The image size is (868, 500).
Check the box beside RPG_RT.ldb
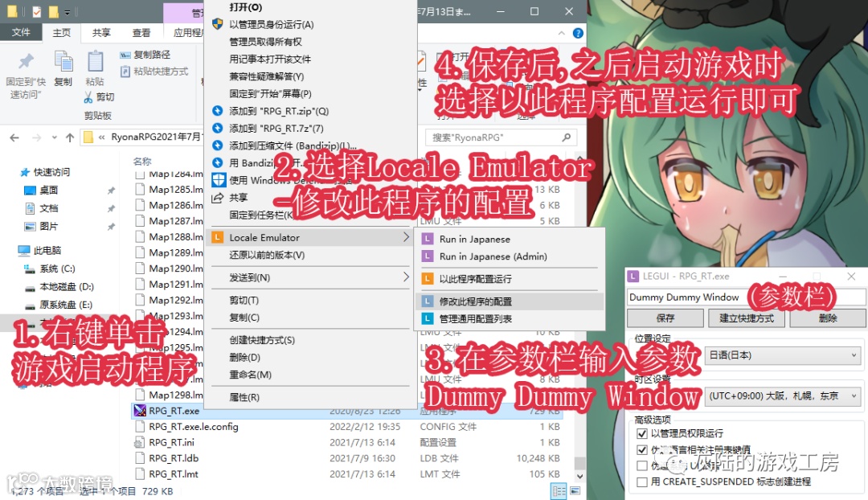(x=140, y=458)
